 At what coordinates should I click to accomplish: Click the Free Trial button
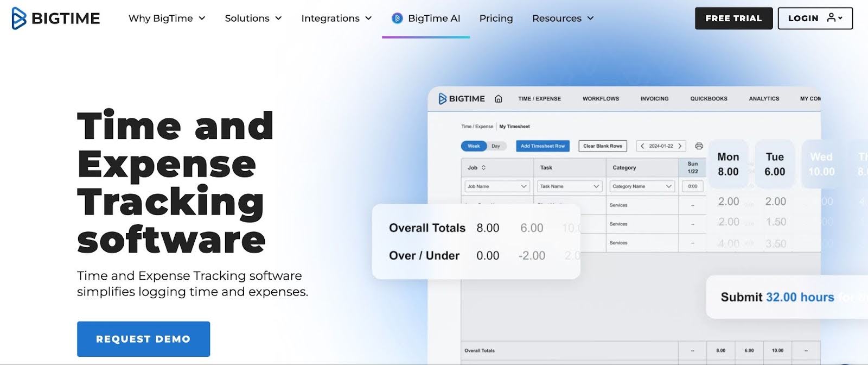click(x=733, y=18)
